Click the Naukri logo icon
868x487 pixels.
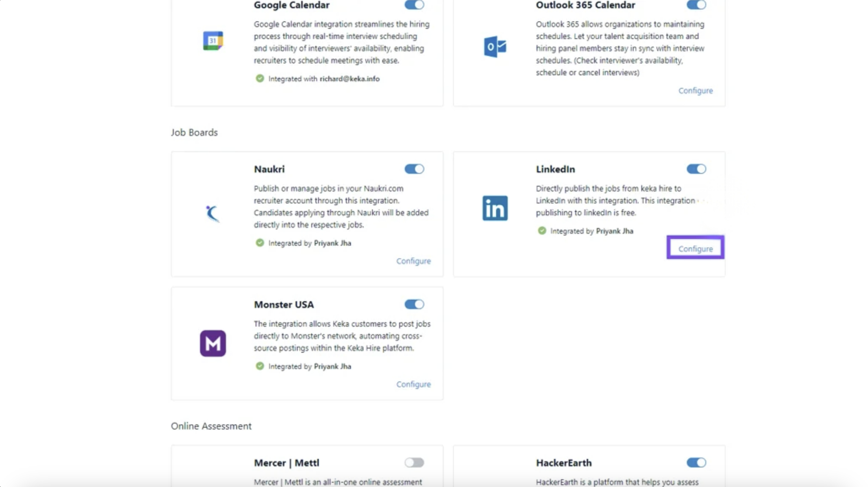213,214
